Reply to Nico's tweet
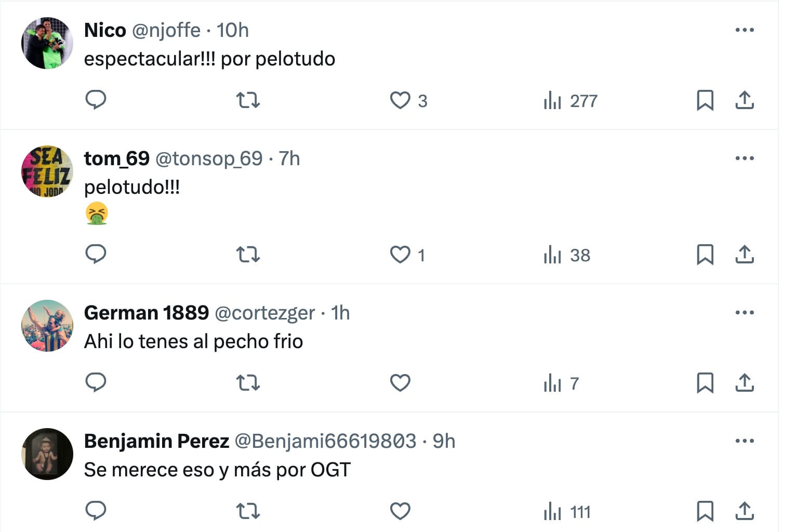 click(x=96, y=100)
